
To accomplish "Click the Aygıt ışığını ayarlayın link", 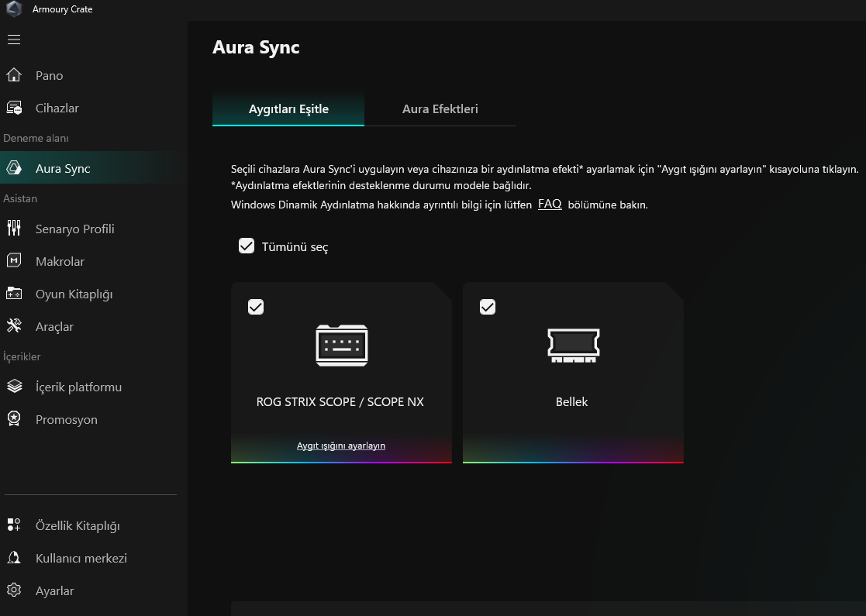I will coord(341,446).
